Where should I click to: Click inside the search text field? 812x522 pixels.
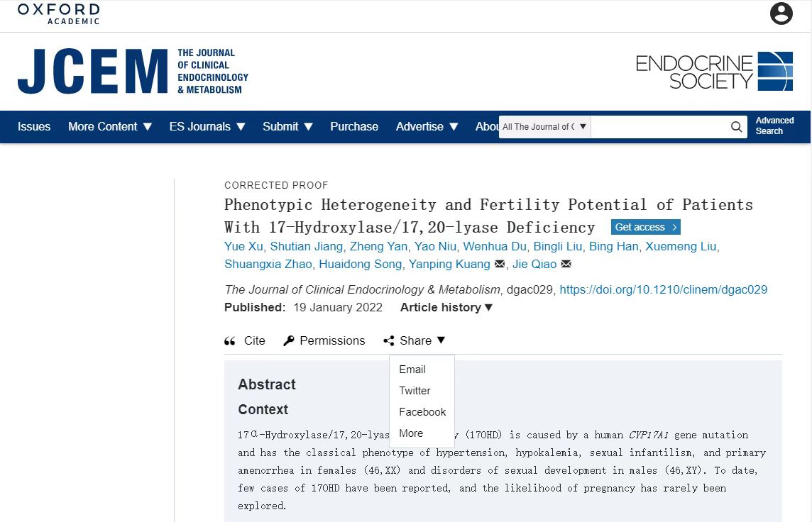660,127
